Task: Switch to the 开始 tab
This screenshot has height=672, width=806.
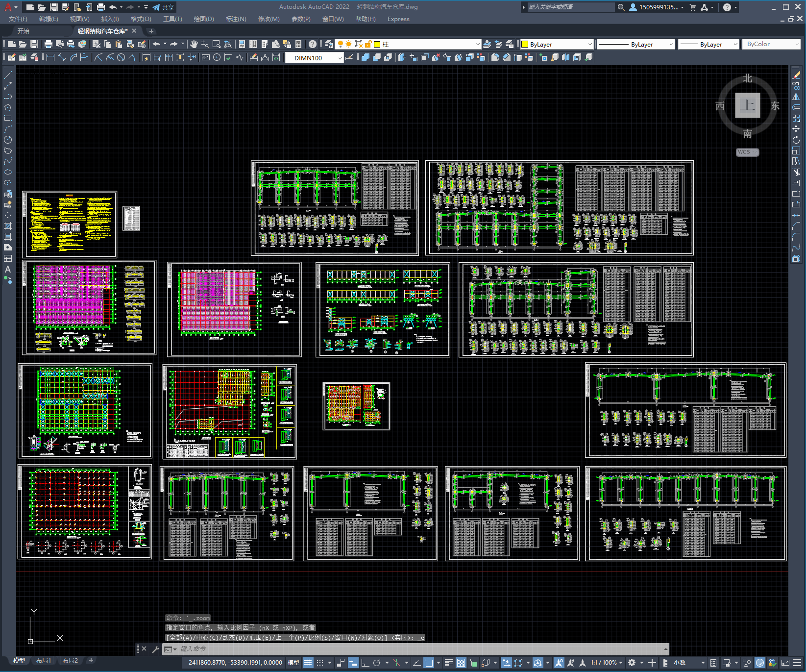Action: [x=24, y=31]
